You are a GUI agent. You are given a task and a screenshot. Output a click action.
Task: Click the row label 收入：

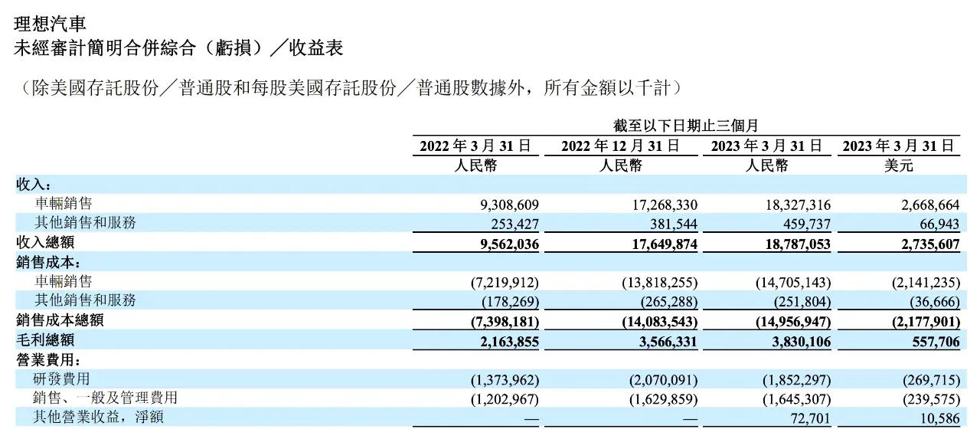pyautogui.click(x=34, y=185)
